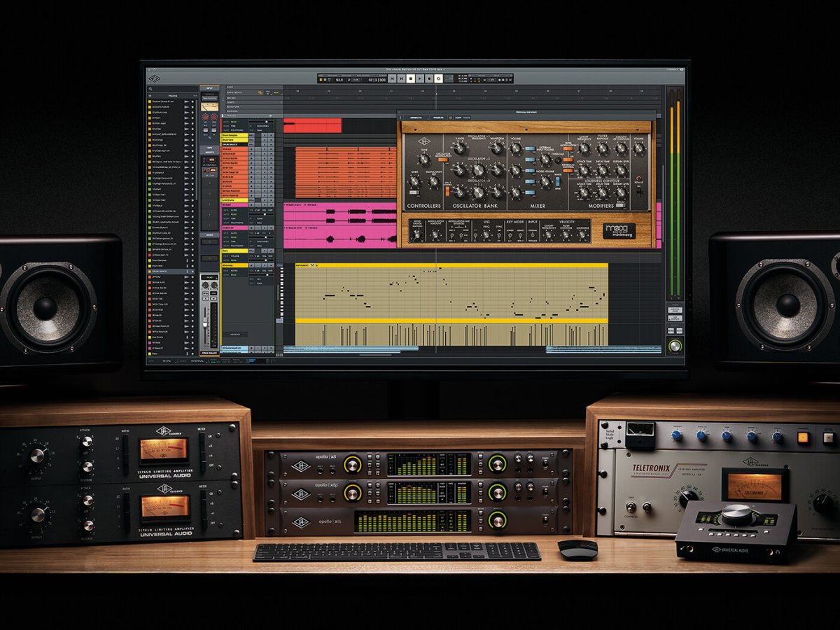Flip the Minimoog Power switch
Screen dimensions: 840x630
tap(638, 192)
